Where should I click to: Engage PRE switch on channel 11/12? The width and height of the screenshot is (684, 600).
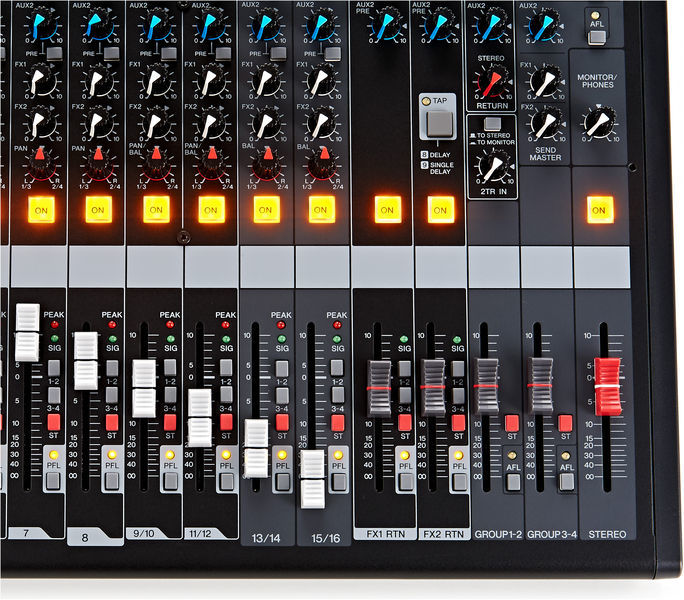click(x=223, y=54)
